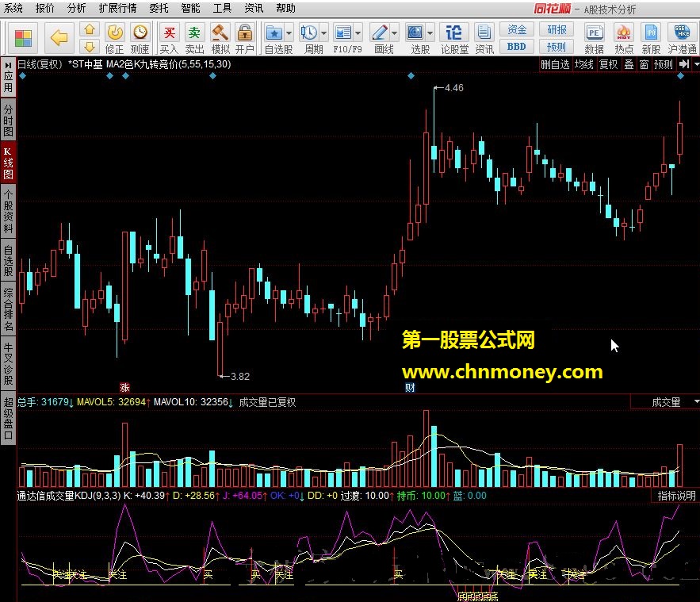
Task: Click the 窗 window count button
Action: click(644, 64)
